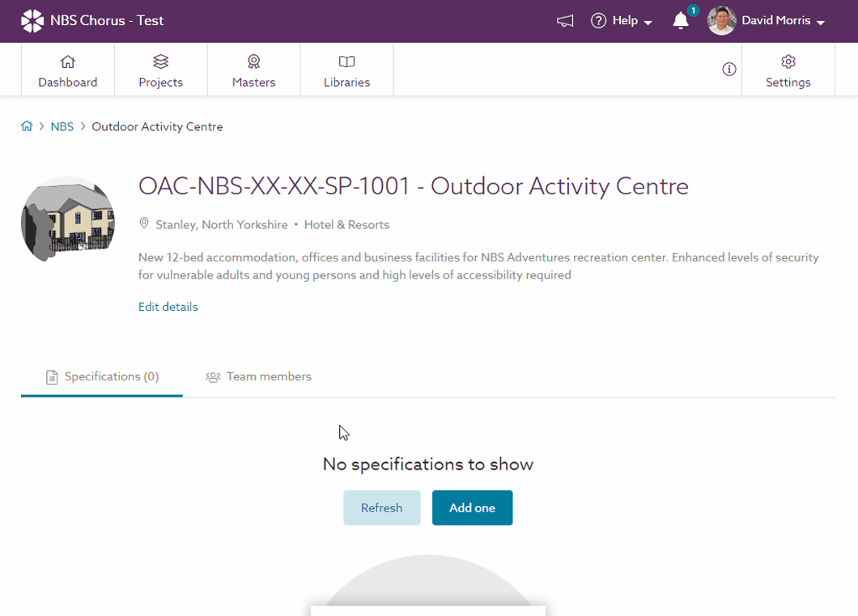Open the Libraries nav item
Screen dimensions: 858x616
(347, 70)
